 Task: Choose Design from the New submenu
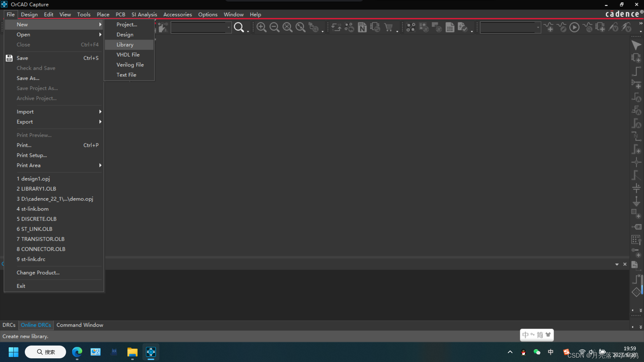pos(129,35)
